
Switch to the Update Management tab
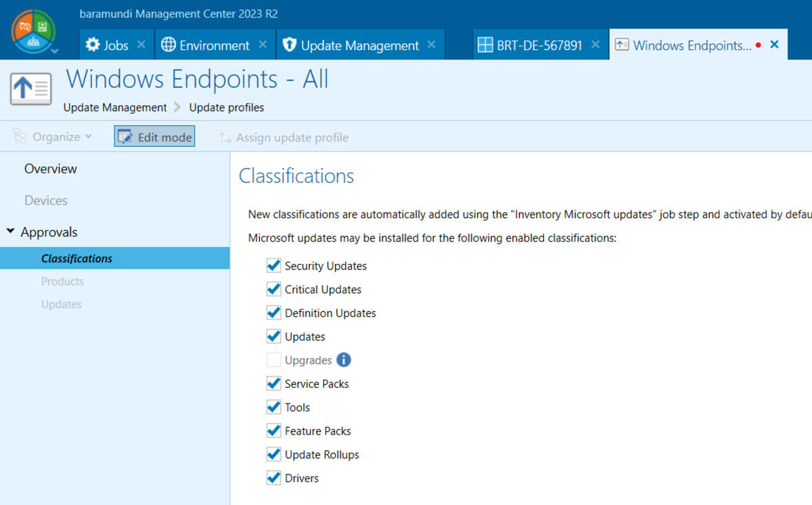click(x=359, y=45)
